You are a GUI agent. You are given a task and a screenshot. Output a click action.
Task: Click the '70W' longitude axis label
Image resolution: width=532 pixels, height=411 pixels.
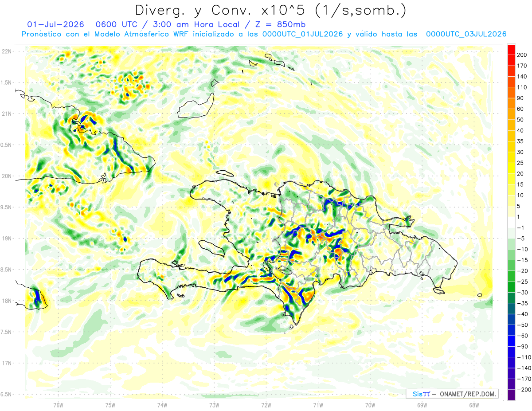[370, 405]
